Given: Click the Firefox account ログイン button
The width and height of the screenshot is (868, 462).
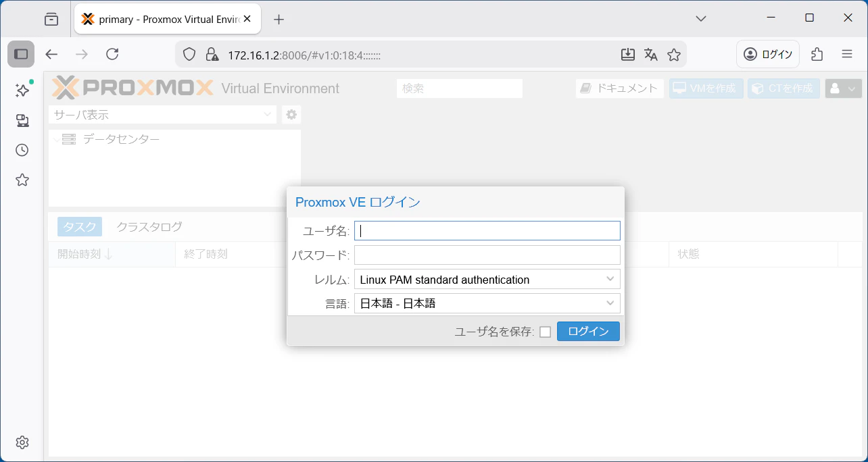Looking at the screenshot, I should click(768, 54).
